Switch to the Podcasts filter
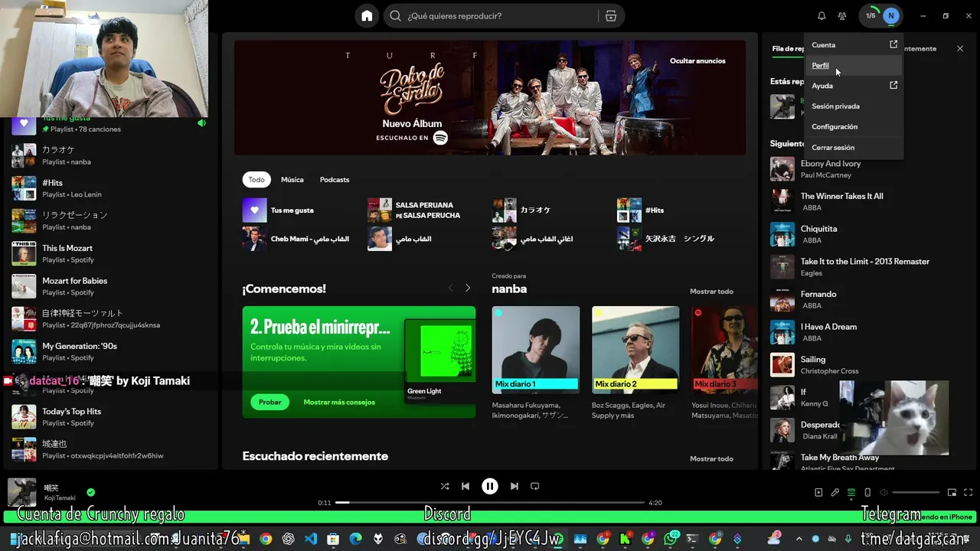Screen dimensions: 980x551 coord(335,180)
